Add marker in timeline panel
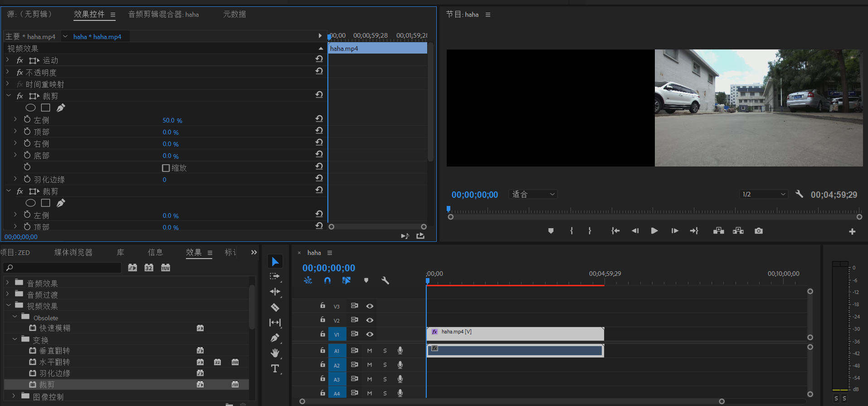 point(366,280)
